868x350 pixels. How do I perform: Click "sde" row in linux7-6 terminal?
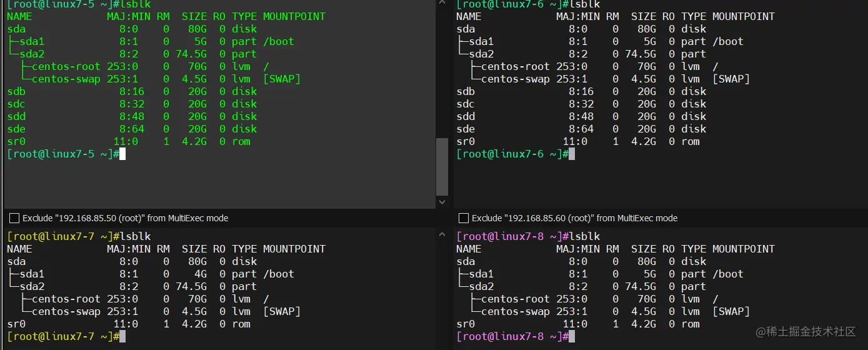click(581, 129)
